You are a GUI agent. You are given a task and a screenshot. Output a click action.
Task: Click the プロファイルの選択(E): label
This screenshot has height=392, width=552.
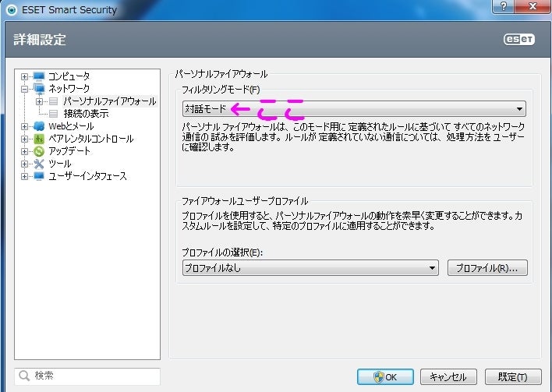[x=222, y=253]
